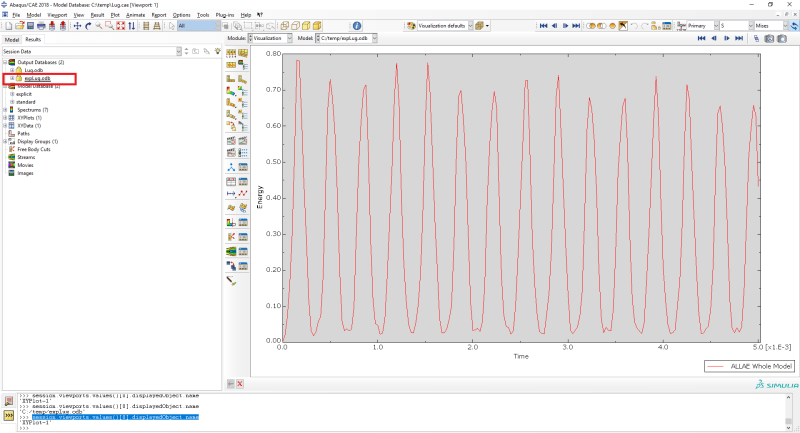
Task: Select the Movies tree item
Action: pos(25,165)
